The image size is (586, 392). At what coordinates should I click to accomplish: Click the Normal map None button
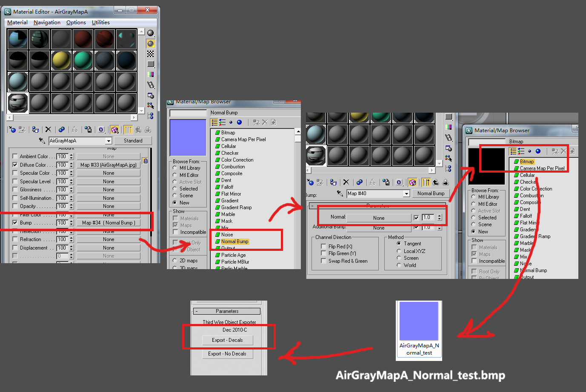pyautogui.click(x=379, y=218)
